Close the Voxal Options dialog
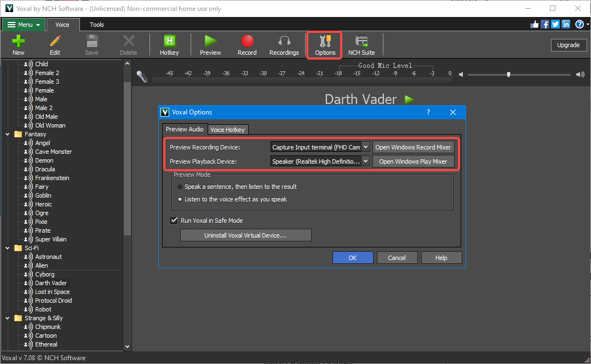The height and width of the screenshot is (364, 591). [453, 112]
